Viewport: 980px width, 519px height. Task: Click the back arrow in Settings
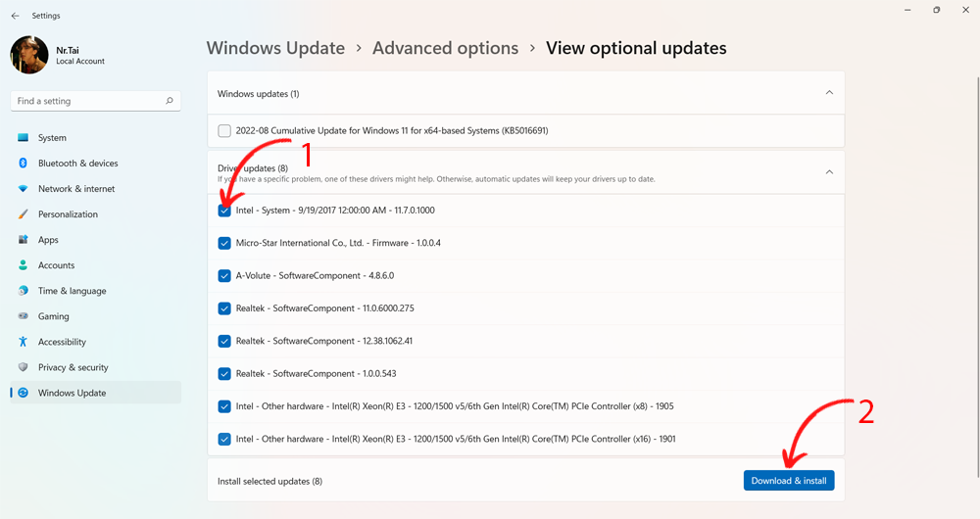(15, 16)
